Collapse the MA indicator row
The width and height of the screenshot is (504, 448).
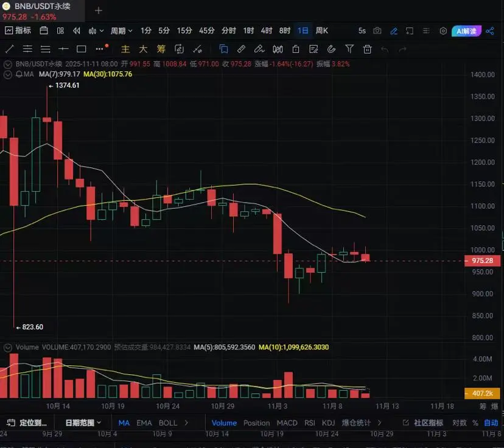(8, 74)
